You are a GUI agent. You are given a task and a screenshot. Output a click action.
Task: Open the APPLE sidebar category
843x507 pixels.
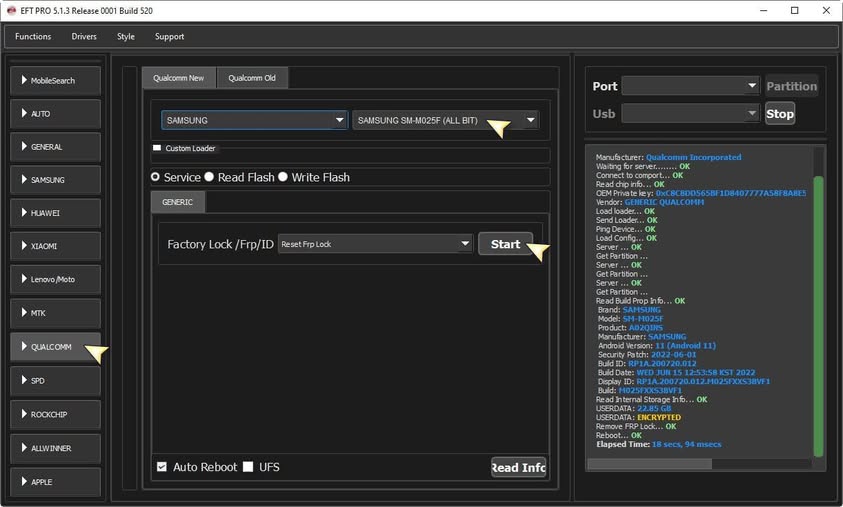click(55, 482)
